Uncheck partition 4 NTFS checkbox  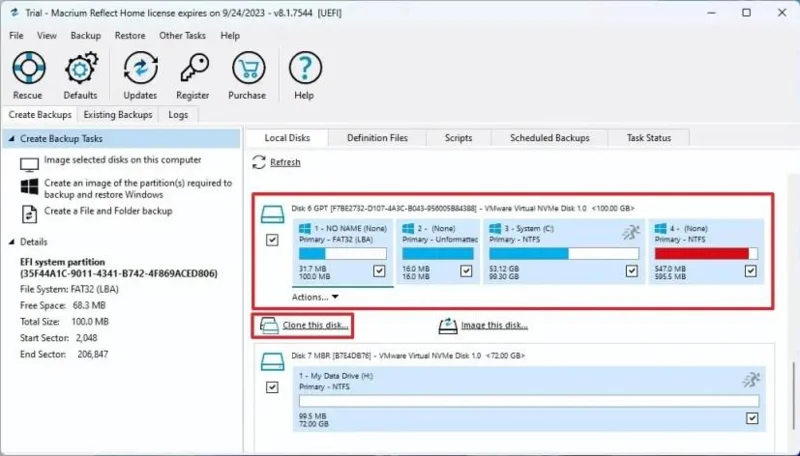751,270
